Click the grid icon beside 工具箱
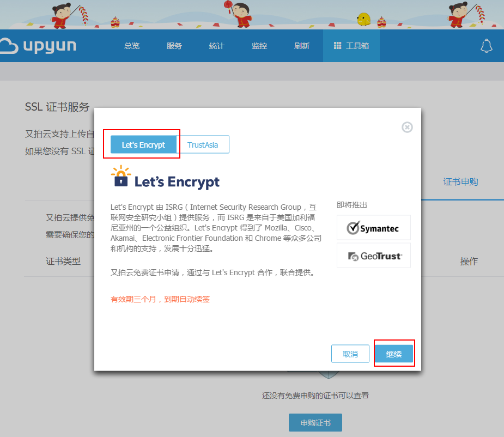Screen dimensions: 504x437 (338, 46)
